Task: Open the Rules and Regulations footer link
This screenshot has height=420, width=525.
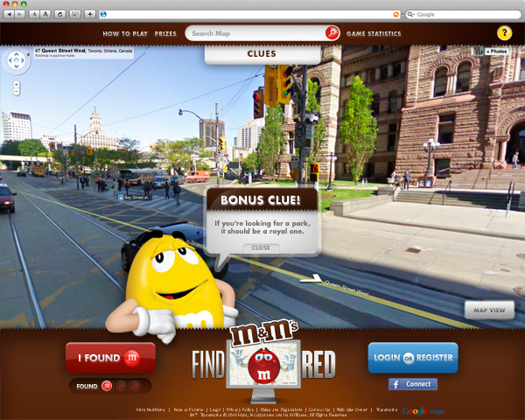Action: (x=281, y=409)
